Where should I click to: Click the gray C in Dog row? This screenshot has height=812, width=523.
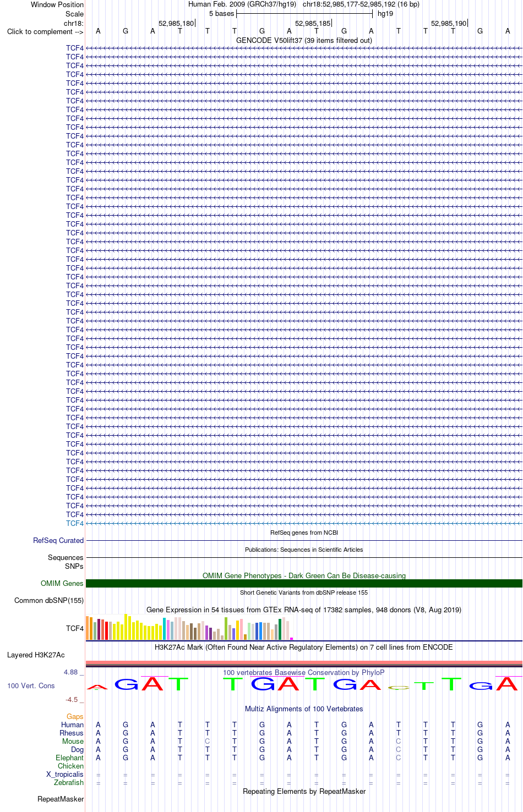tap(399, 749)
